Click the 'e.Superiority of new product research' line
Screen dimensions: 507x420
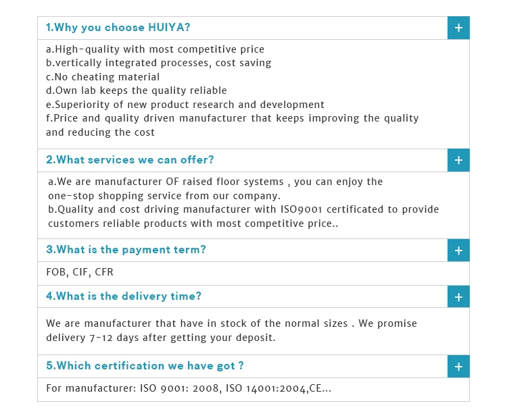[185, 105]
